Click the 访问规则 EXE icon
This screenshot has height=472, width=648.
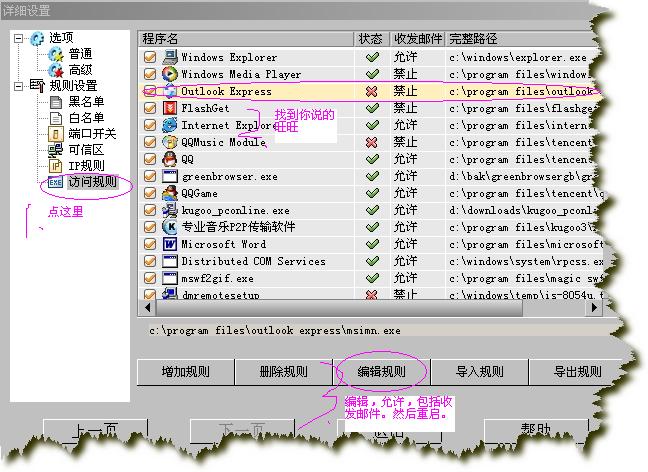pyautogui.click(x=55, y=182)
